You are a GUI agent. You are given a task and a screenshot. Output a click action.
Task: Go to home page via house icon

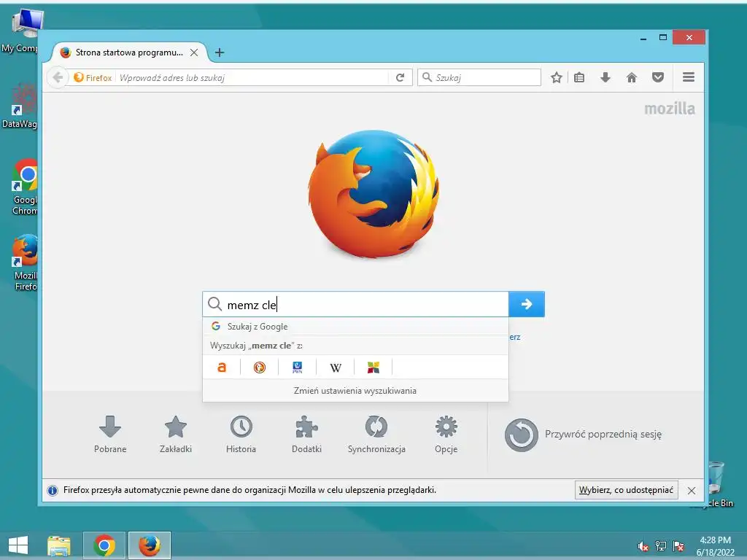click(631, 77)
